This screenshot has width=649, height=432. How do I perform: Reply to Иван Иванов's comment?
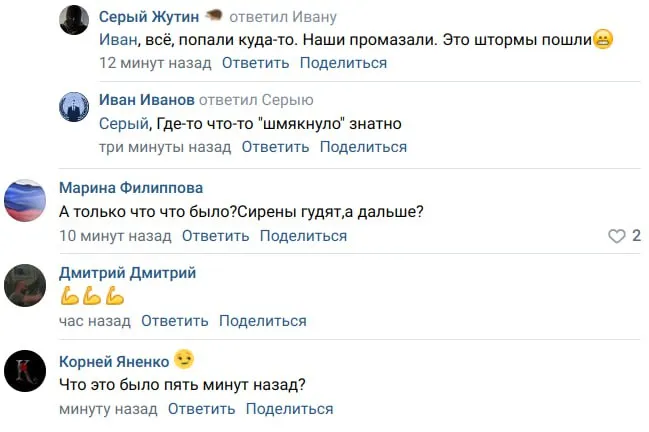pyautogui.click(x=275, y=147)
